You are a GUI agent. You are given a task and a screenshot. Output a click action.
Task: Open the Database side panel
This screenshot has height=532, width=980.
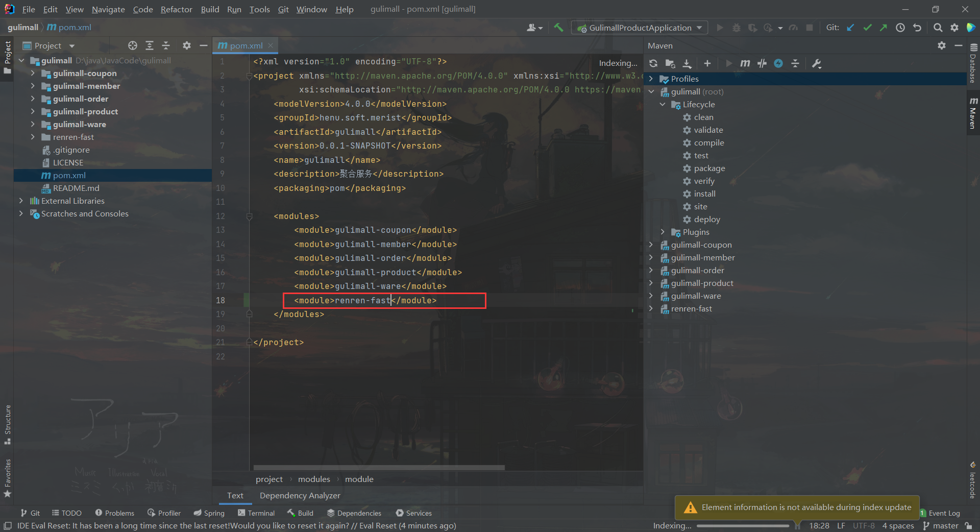tap(973, 63)
